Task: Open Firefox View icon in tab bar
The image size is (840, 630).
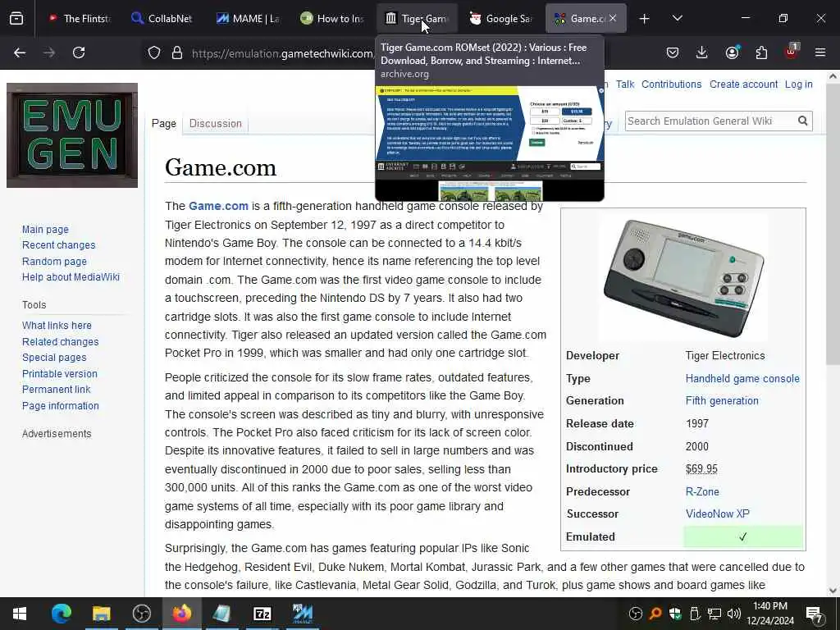Action: pos(16,19)
